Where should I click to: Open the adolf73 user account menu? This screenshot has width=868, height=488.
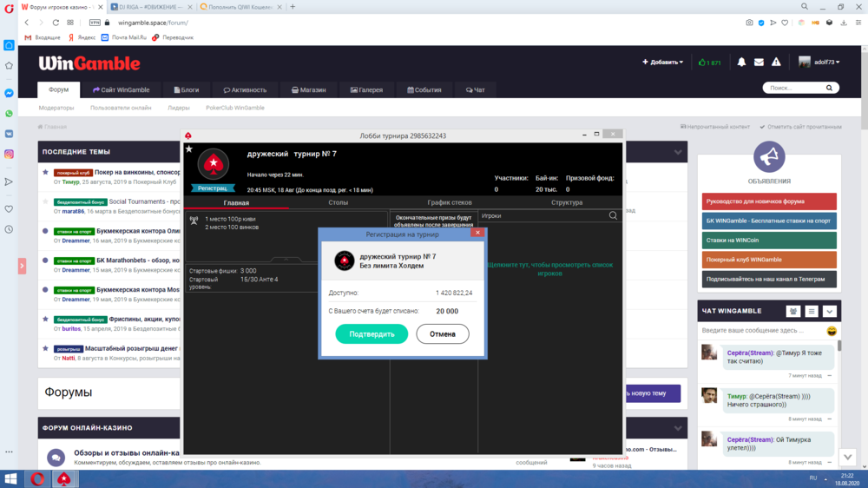point(819,63)
